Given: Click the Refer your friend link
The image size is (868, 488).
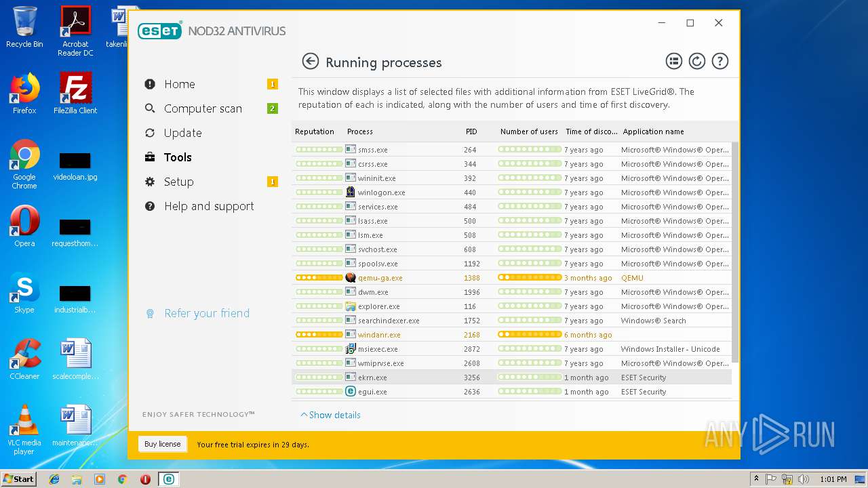Looking at the screenshot, I should [x=207, y=313].
